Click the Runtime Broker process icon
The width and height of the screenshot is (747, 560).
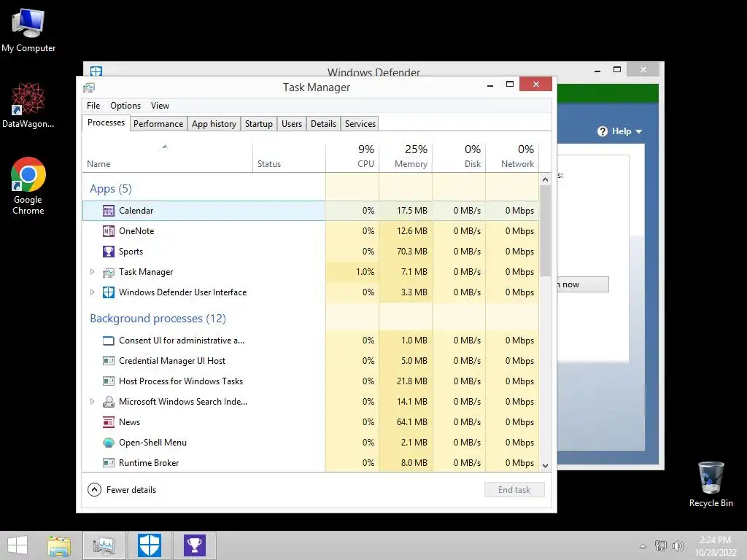click(109, 463)
